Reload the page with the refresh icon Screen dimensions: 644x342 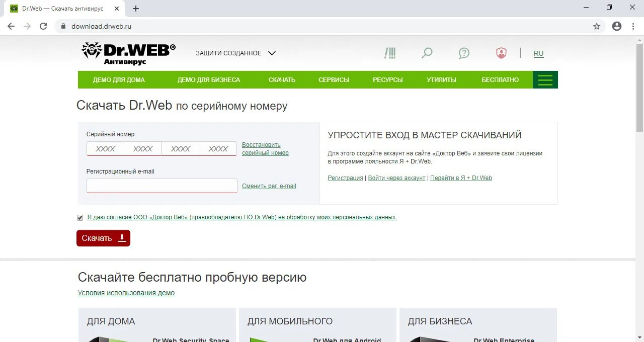click(x=43, y=26)
